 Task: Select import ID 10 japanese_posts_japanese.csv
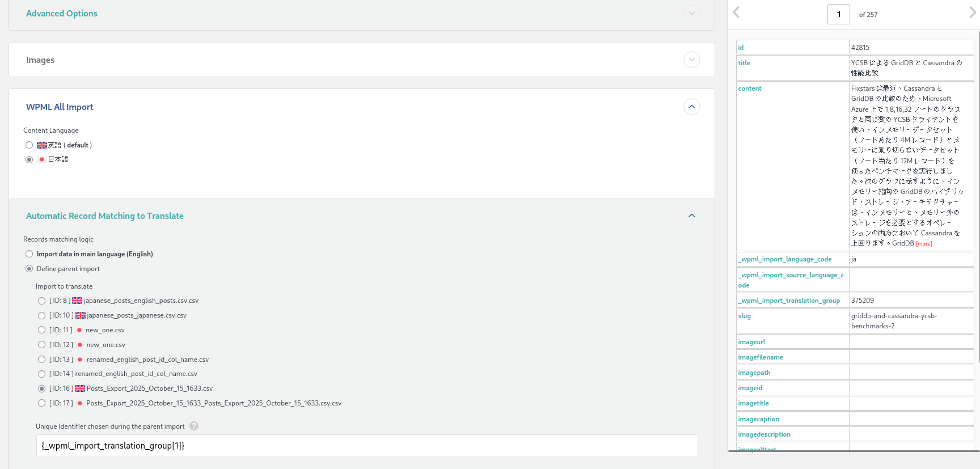(x=42, y=315)
